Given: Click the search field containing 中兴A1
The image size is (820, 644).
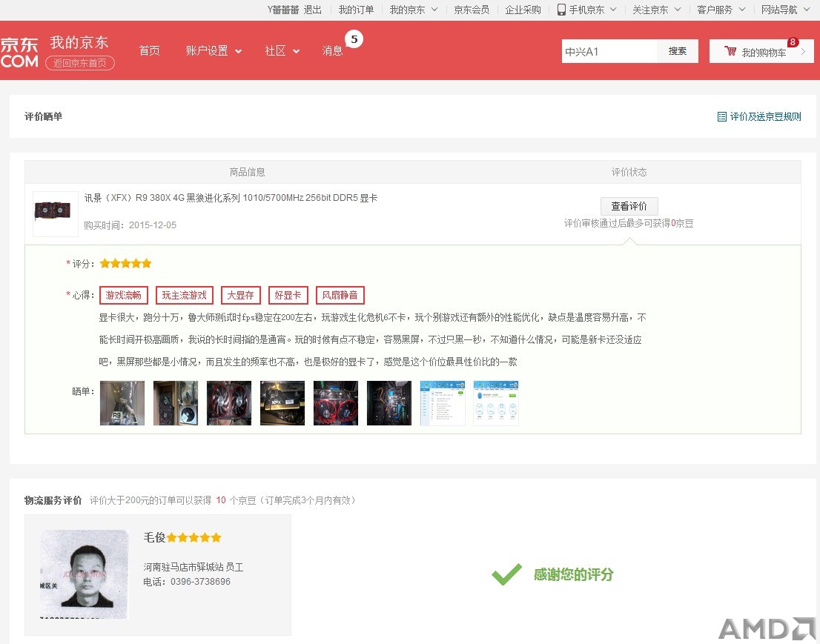Looking at the screenshot, I should 609,51.
